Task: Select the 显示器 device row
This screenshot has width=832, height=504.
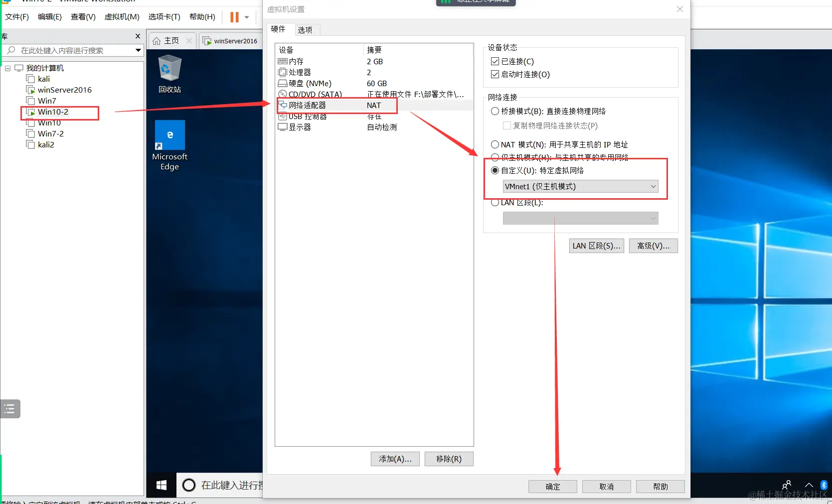Action: pos(374,127)
